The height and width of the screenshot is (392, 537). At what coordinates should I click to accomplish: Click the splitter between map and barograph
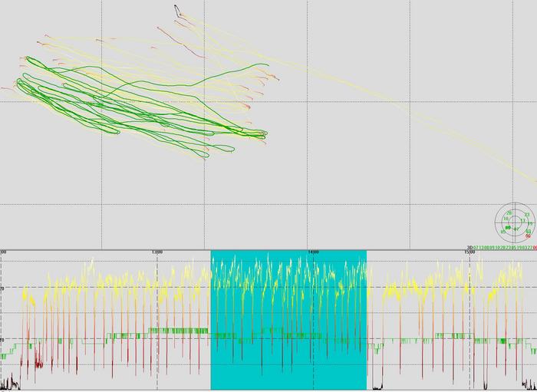(x=268, y=249)
